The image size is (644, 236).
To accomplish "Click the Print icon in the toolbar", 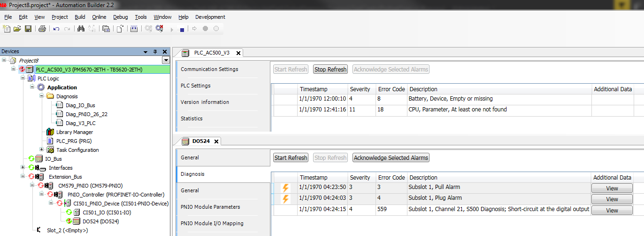I will click(x=42, y=29).
